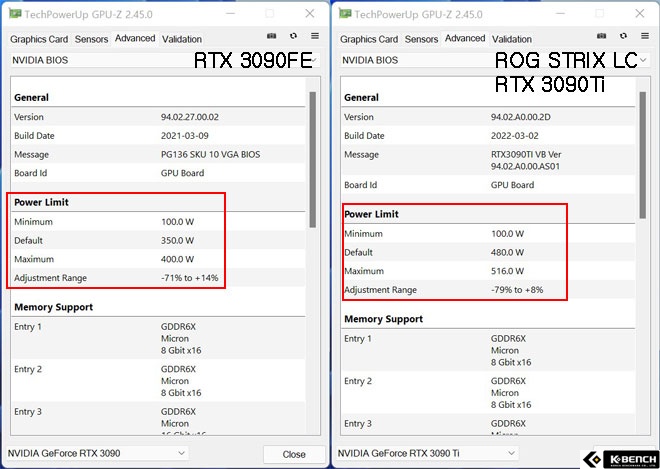Viewport: 660px width, 469px height.
Task: Click Board Id row in right window
Action: coord(488,185)
